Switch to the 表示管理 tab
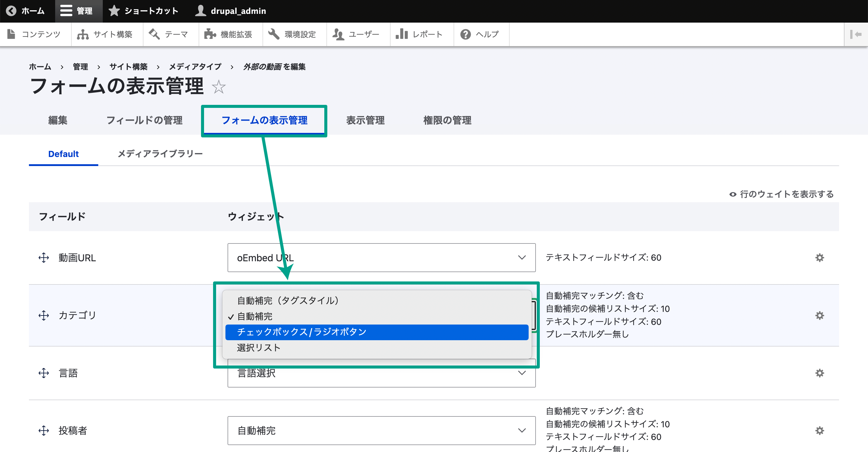This screenshot has width=868, height=452. (366, 120)
